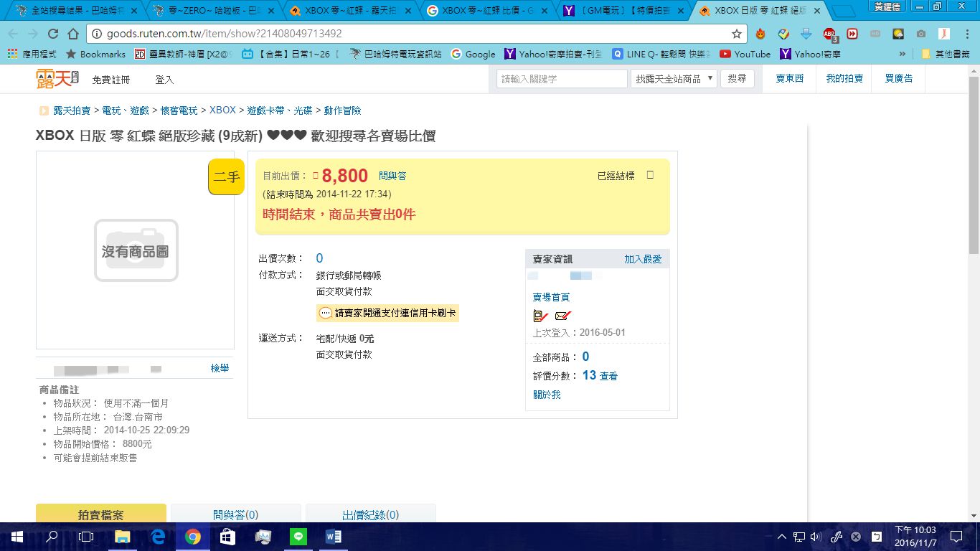Image resolution: width=980 pixels, height=551 pixels.
Task: Open the Windows notification center
Action: 956,537
